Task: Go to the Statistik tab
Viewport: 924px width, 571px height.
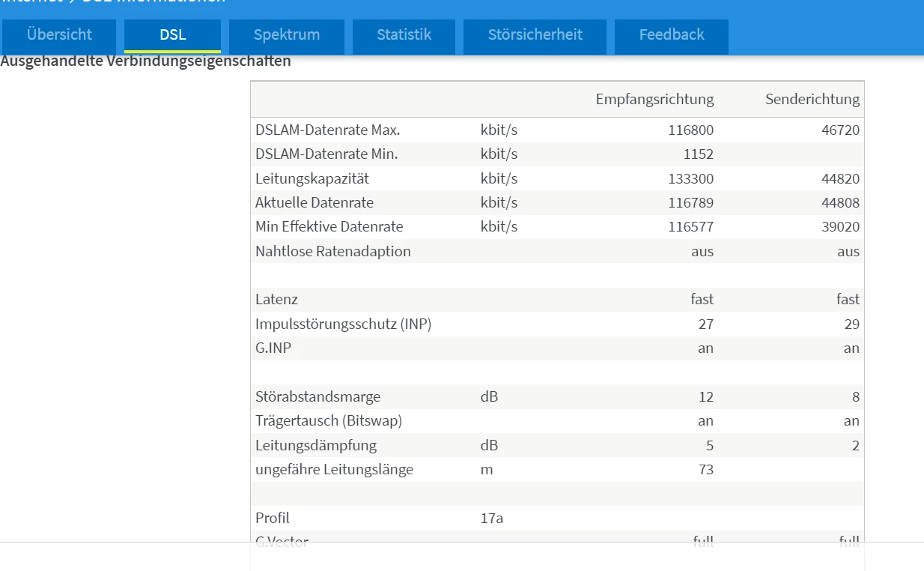Action: point(404,35)
